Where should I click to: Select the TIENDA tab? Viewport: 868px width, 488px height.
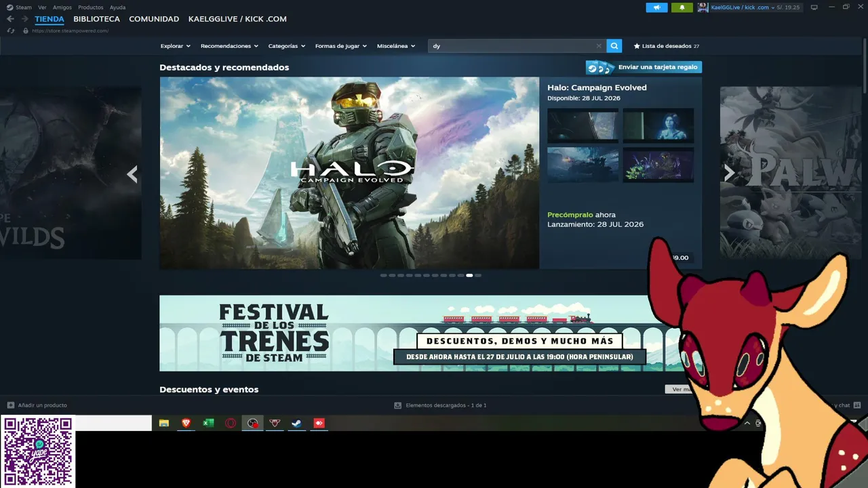pos(50,19)
